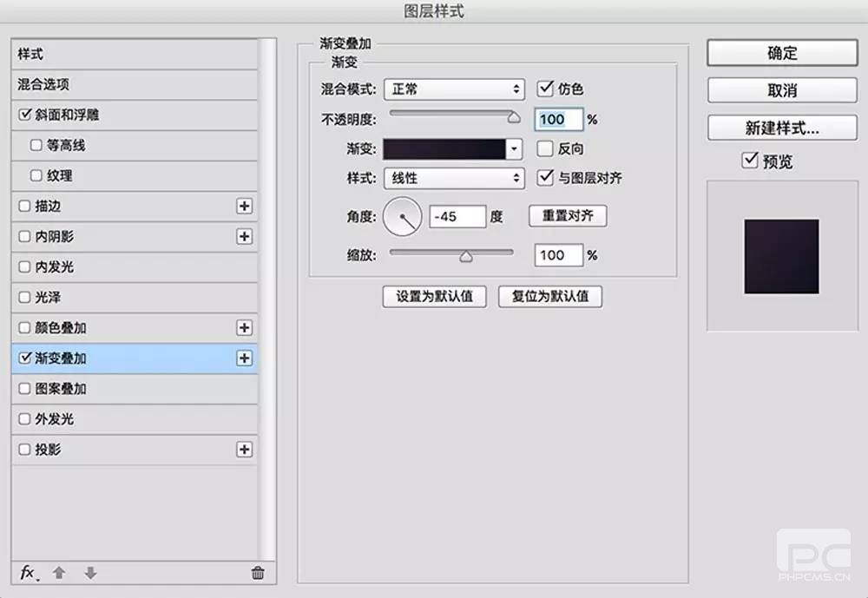Add another 描边 effect with plus icon
This screenshot has width=868, height=598.
244,207
